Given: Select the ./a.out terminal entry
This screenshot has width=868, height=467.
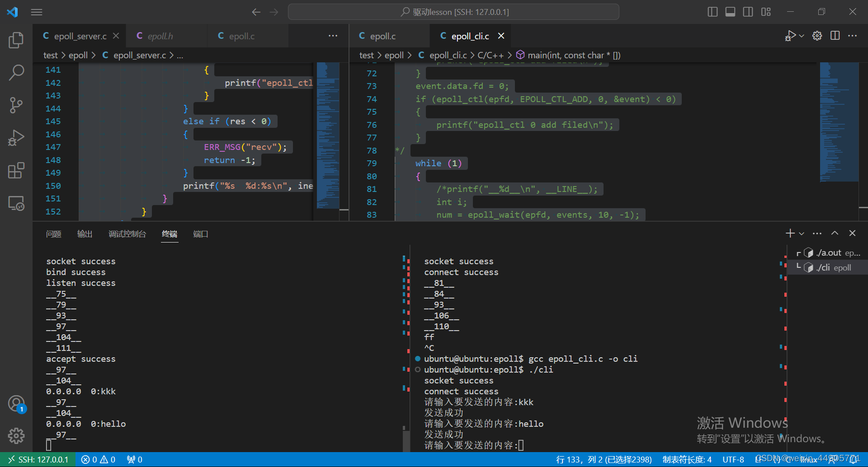Looking at the screenshot, I should pos(828,253).
